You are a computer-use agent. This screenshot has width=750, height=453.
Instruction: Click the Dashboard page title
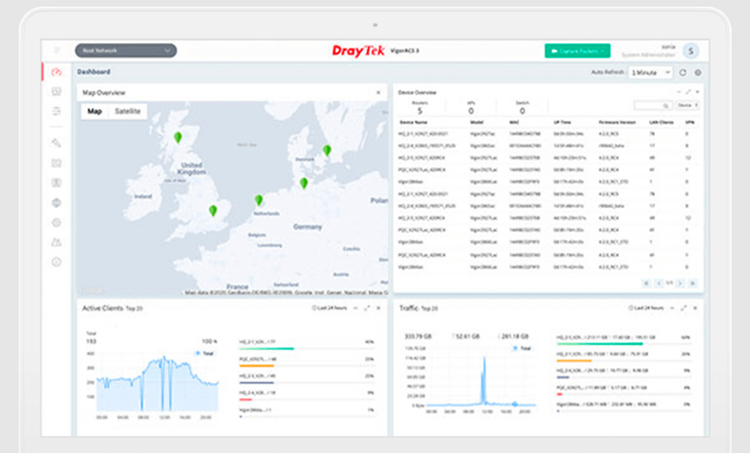click(x=94, y=72)
